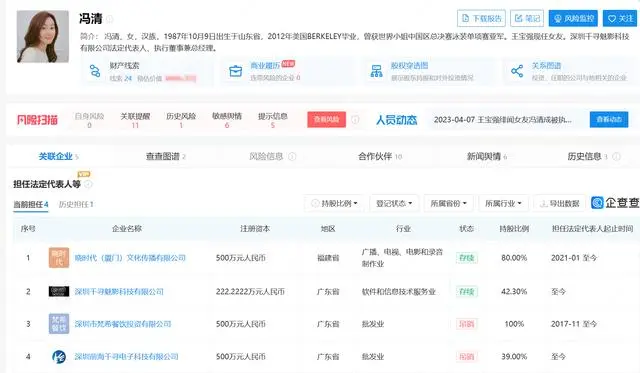Switch to the 风险信息 tab
This screenshot has height=373, width=640.
pyautogui.click(x=266, y=156)
